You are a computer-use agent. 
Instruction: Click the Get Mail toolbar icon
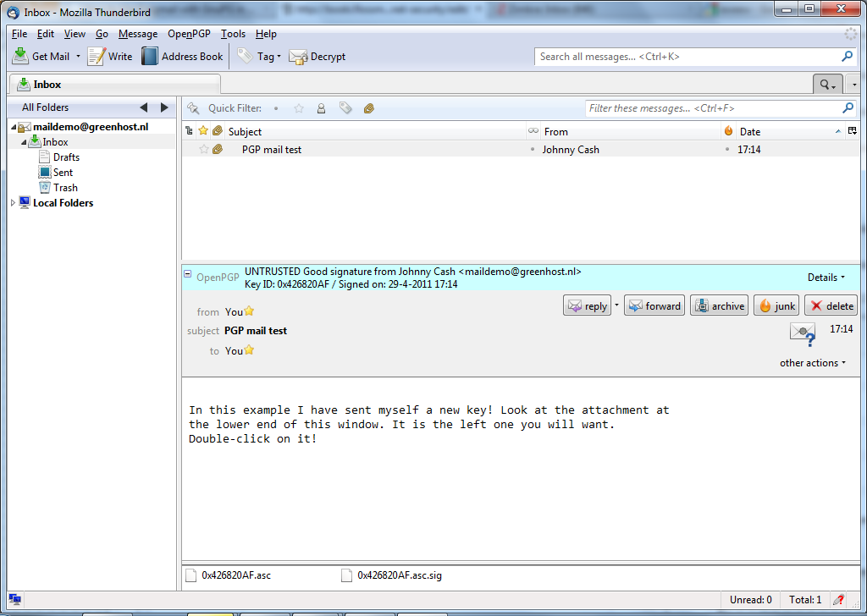(21, 57)
